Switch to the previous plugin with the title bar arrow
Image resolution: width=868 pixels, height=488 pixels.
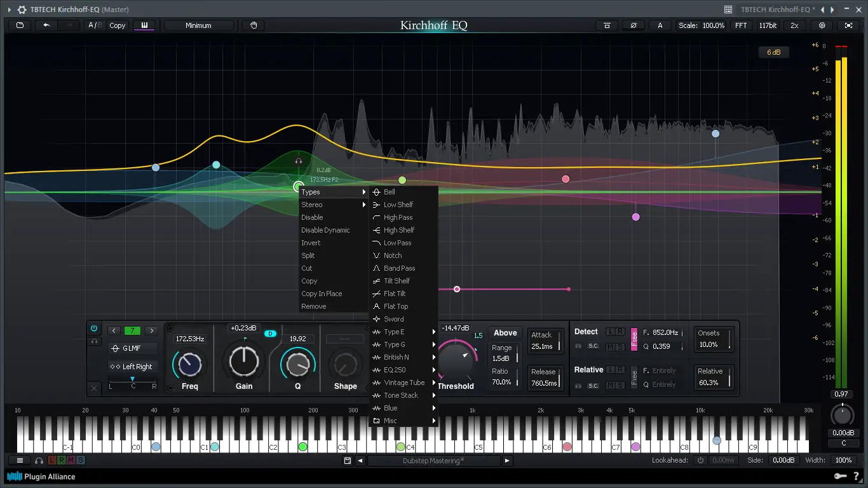click(822, 10)
